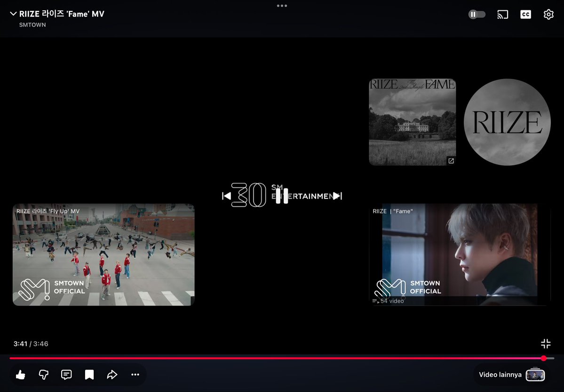
Task: Click the 54 video playlist count
Action: point(389,301)
